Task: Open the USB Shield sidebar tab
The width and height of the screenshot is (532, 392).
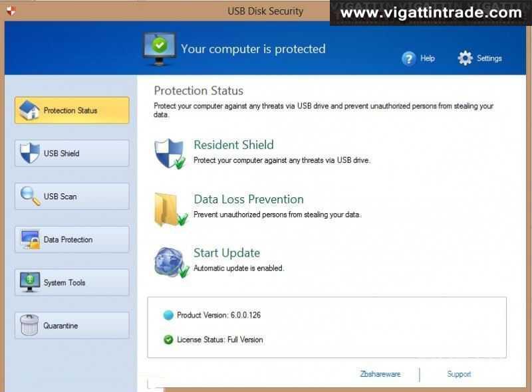Action: tap(72, 153)
